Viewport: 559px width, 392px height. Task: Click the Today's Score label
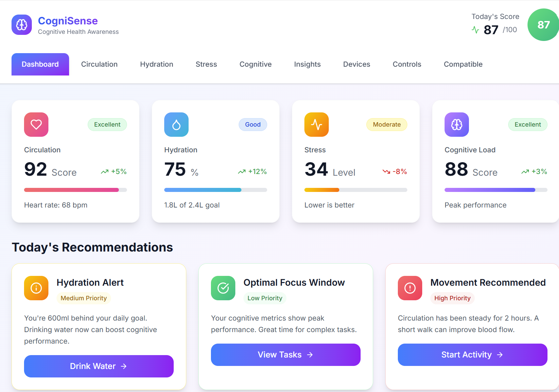coord(495,17)
